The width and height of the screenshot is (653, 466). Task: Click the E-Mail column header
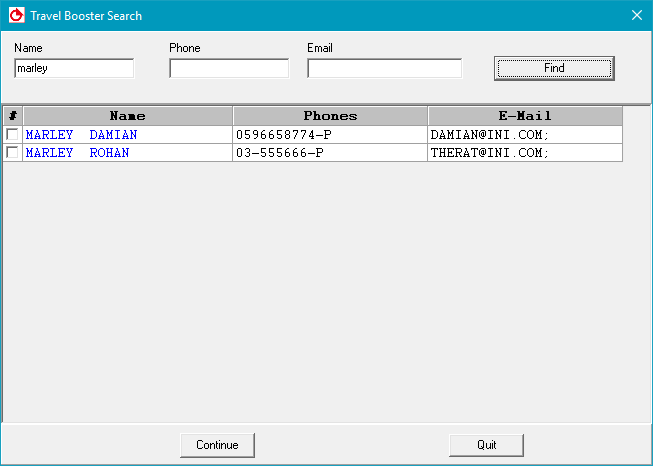(x=525, y=116)
